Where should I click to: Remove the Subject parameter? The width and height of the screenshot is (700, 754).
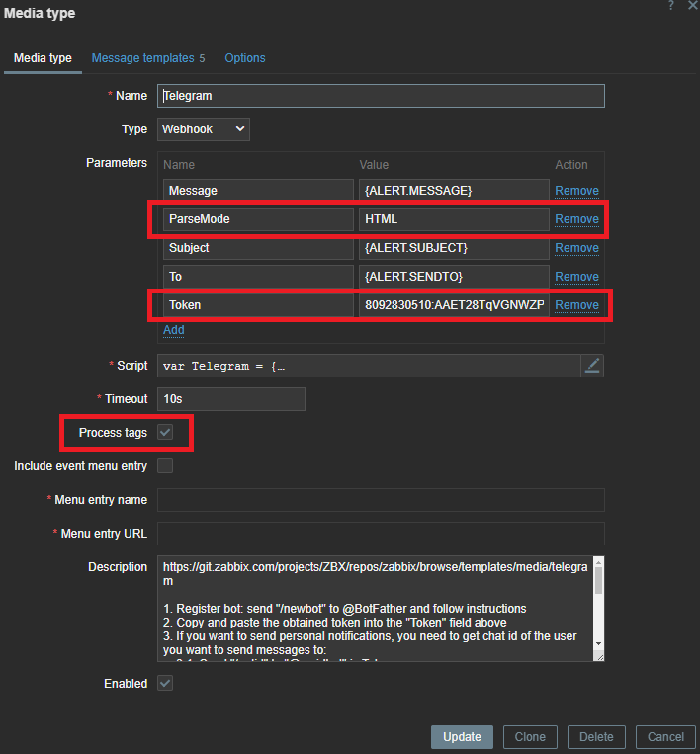pyautogui.click(x=576, y=248)
